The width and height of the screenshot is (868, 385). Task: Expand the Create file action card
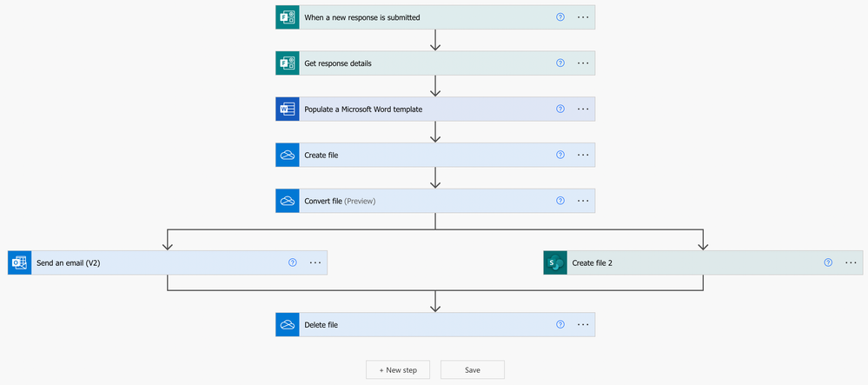[417, 156]
